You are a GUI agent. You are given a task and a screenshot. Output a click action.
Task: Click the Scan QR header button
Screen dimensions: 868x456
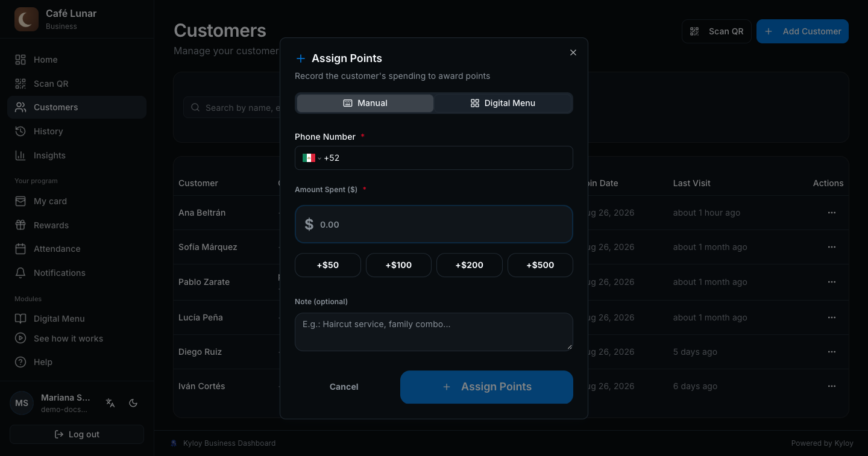717,31
